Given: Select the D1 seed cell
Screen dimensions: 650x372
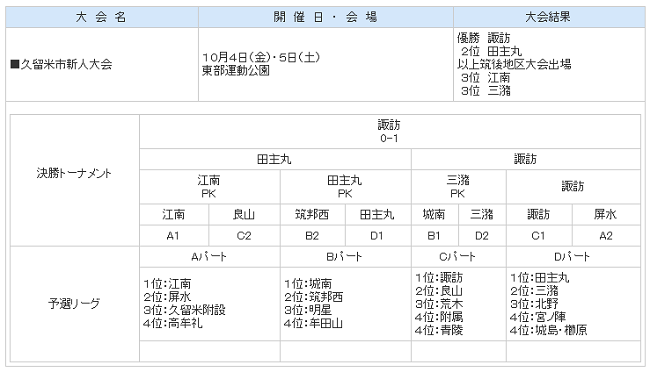Looking at the screenshot, I should coord(378,236).
